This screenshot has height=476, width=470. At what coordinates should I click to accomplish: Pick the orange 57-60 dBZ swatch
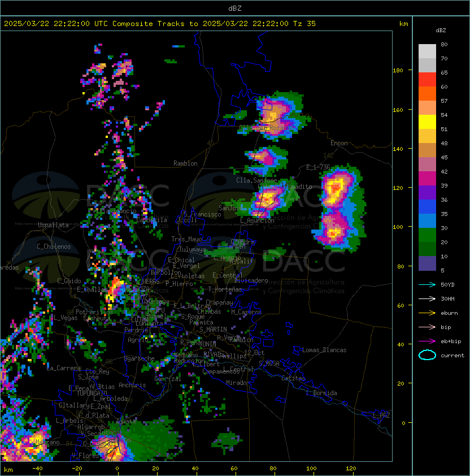[x=427, y=94]
